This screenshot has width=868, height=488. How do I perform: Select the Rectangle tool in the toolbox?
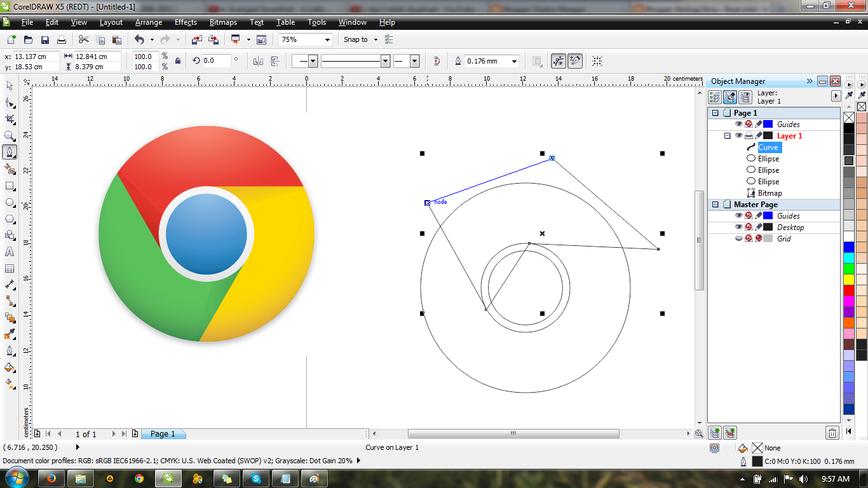[x=10, y=186]
